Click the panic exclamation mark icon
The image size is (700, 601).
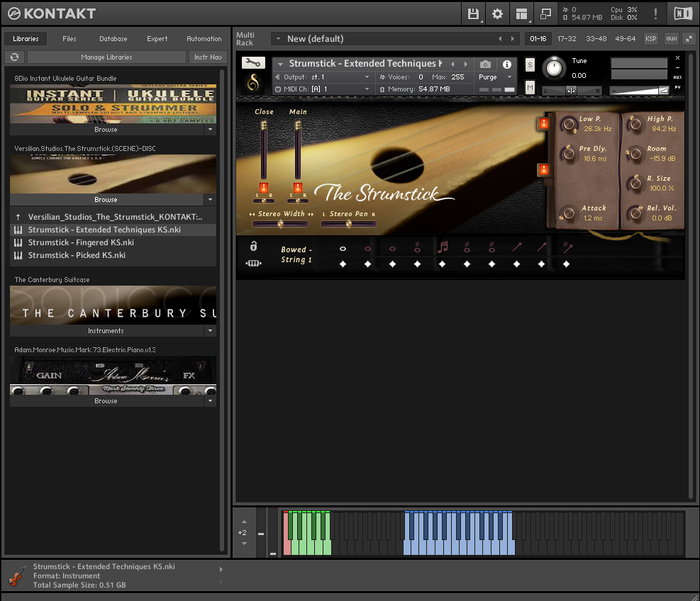[x=655, y=14]
